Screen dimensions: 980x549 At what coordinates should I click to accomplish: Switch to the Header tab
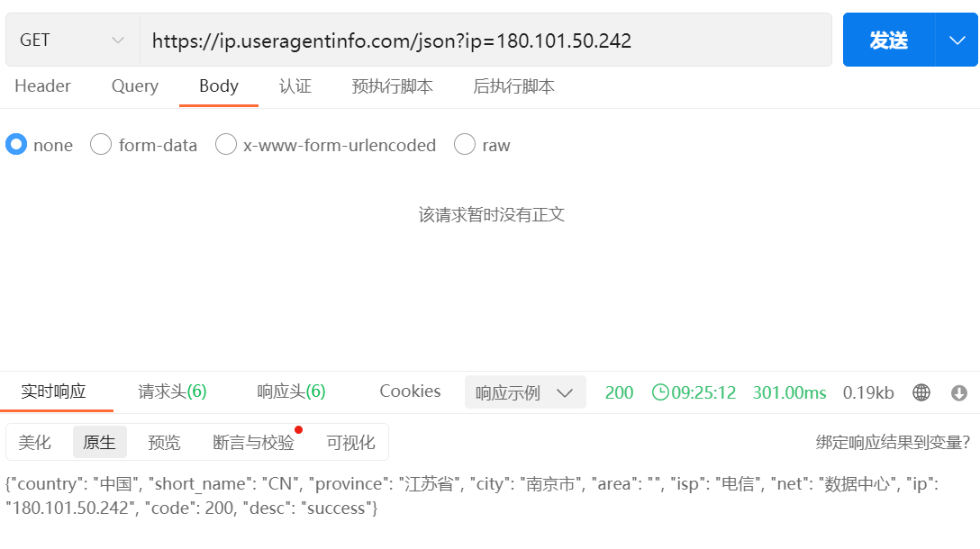pos(42,86)
